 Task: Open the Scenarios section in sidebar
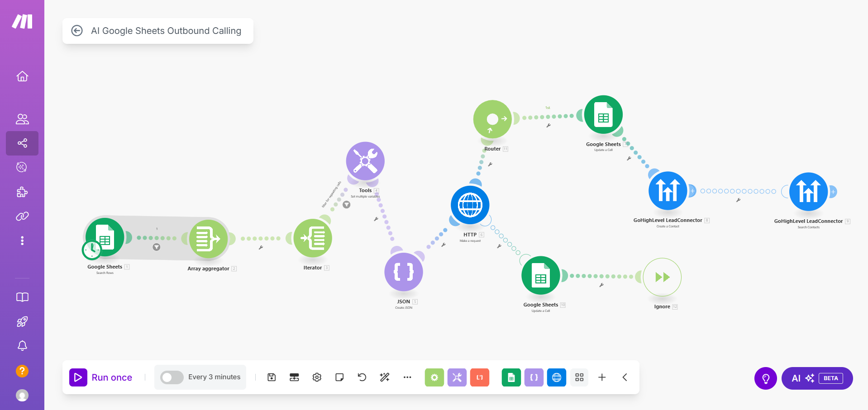click(22, 143)
